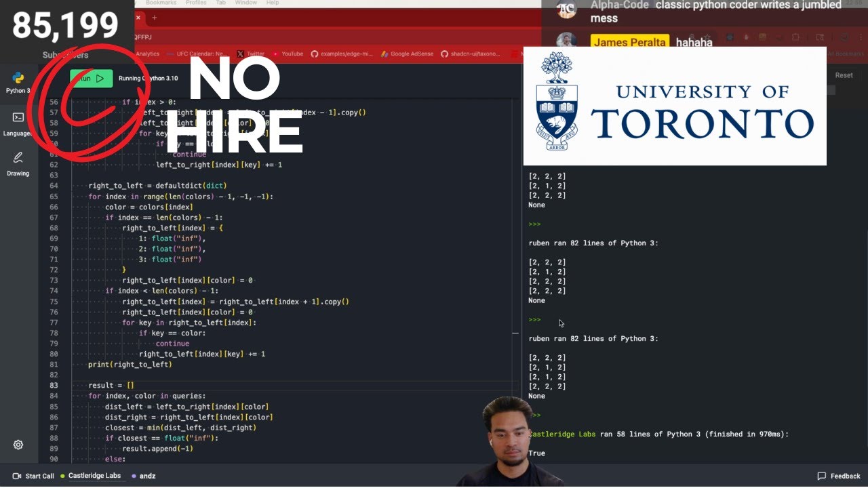Click the print(right_to_left) line in editor

click(x=130, y=365)
